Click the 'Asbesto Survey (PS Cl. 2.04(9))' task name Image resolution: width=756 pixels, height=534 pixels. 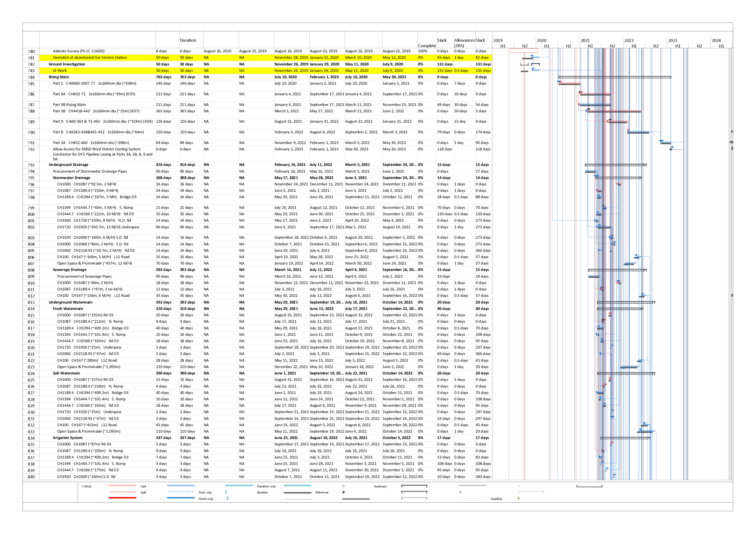click(x=79, y=51)
